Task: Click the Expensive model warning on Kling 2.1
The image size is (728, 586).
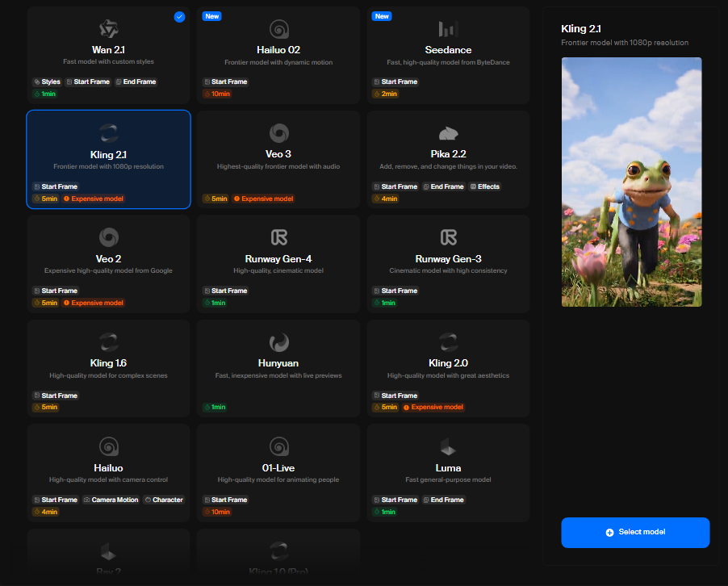Action: coord(94,199)
